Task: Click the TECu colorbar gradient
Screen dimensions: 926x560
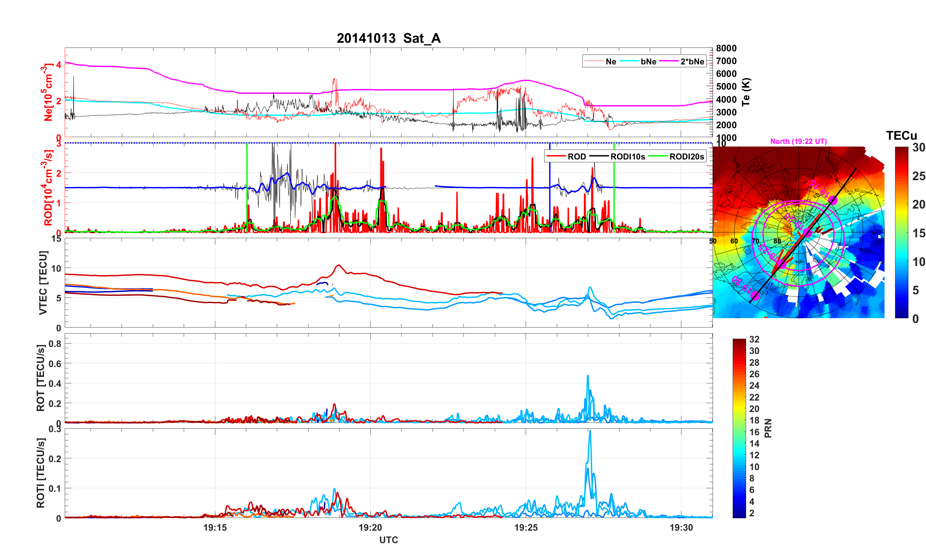Action: (x=901, y=232)
